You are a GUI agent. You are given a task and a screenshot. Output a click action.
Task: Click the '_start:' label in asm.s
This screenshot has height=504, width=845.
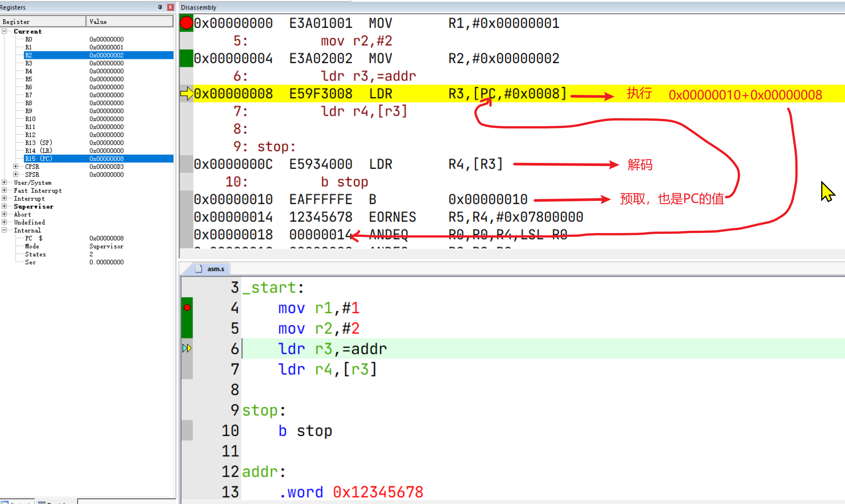273,288
